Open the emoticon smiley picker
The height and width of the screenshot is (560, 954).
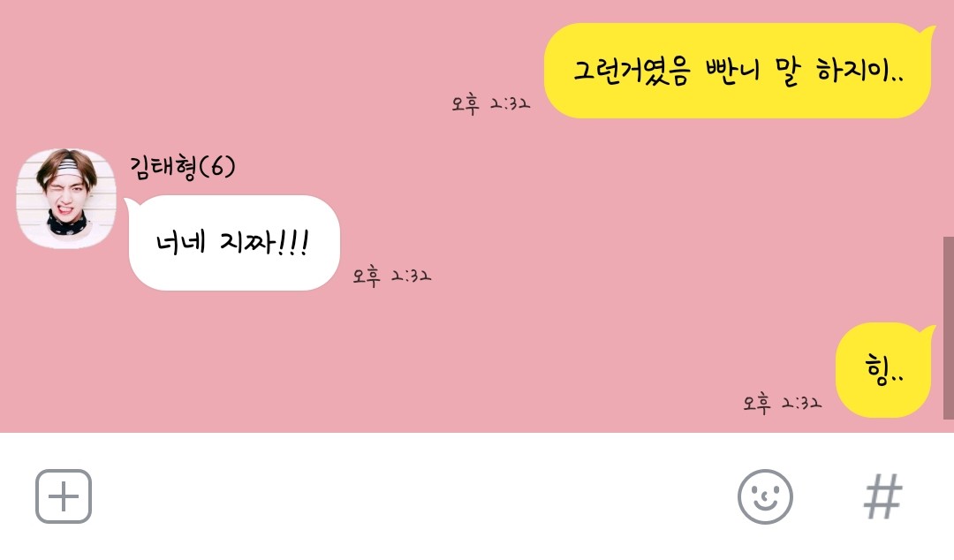click(x=765, y=496)
